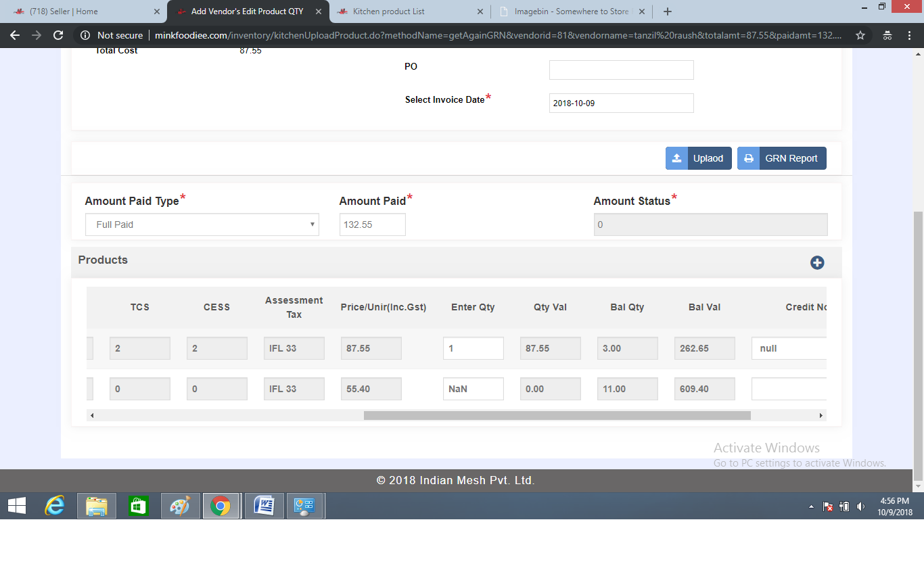
Task: Click the Price cell 55.40
Action: (371, 389)
